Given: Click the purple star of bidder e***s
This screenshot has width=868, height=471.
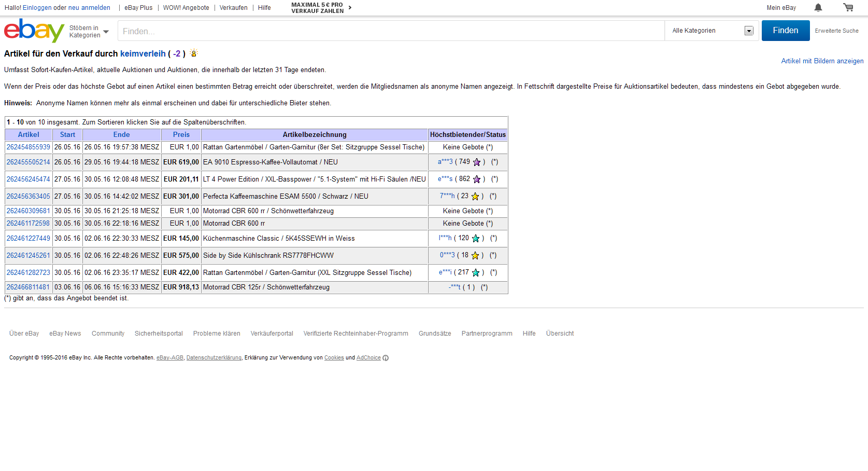Looking at the screenshot, I should [477, 179].
